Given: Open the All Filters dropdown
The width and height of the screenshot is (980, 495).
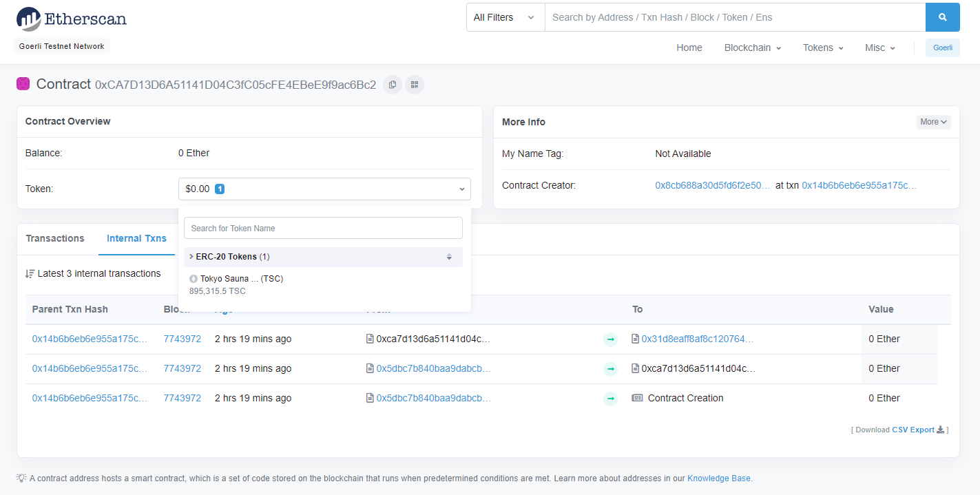Looking at the screenshot, I should [x=505, y=17].
